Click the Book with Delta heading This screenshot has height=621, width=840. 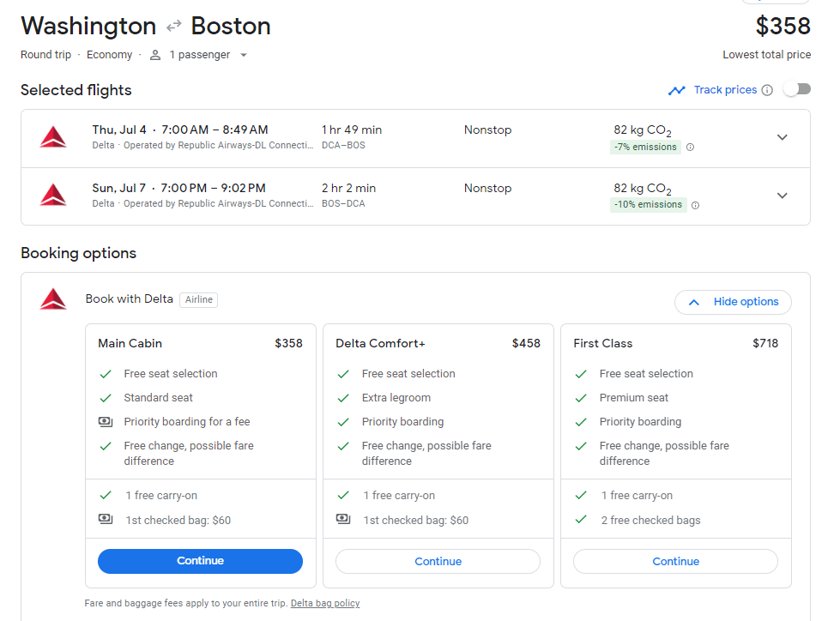(129, 299)
